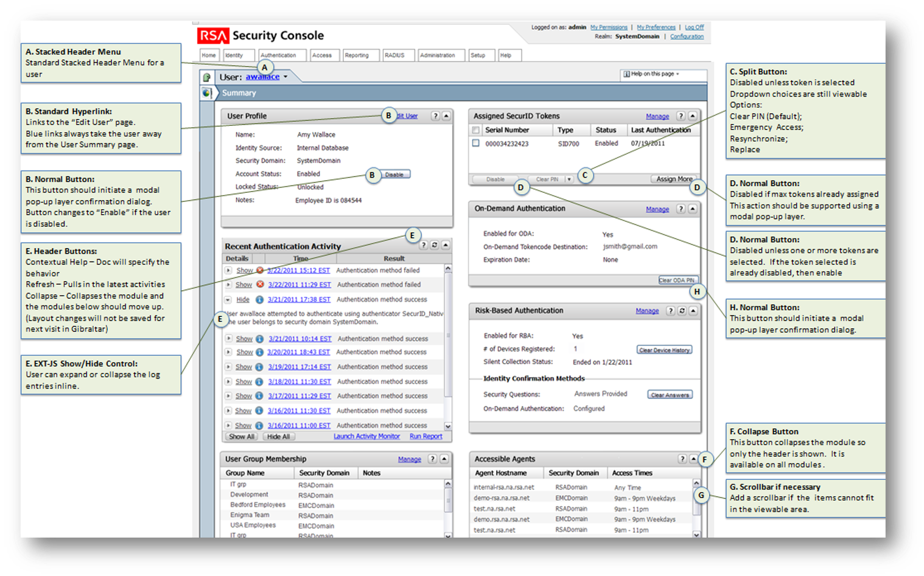The width and height of the screenshot is (924, 576).
Task: Click down arrow of Accessible Agents scrollbar
Action: [696, 535]
